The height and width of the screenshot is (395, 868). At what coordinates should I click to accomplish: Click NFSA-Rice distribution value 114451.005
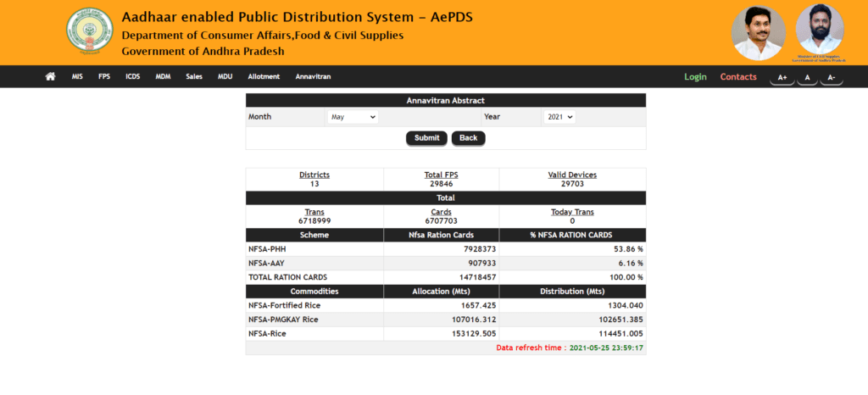point(622,334)
